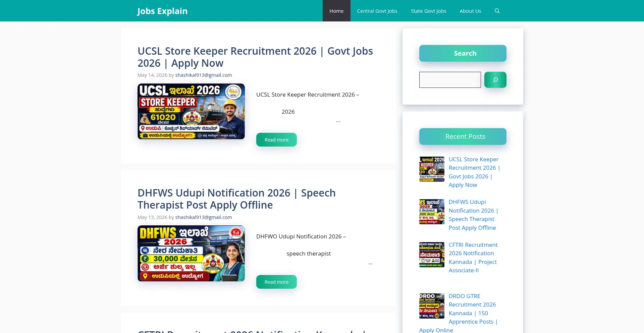Open the UCSL Store Keeper featured image
644x333 pixels.
(191, 111)
